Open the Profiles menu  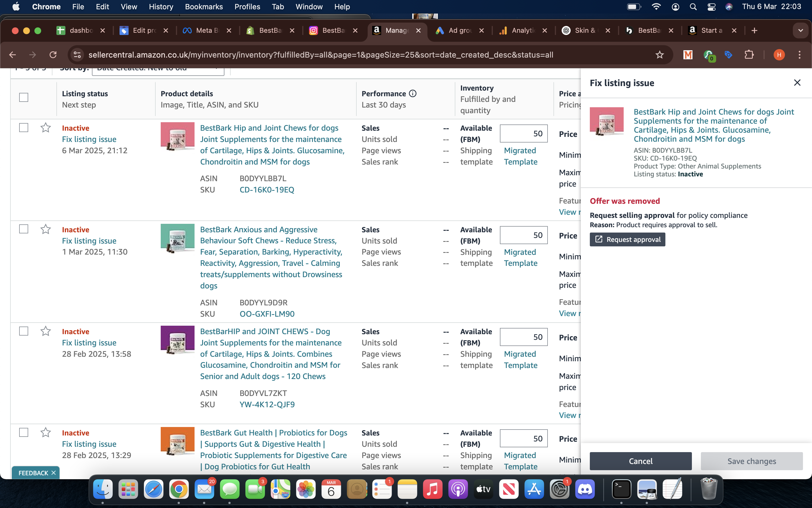pyautogui.click(x=247, y=7)
